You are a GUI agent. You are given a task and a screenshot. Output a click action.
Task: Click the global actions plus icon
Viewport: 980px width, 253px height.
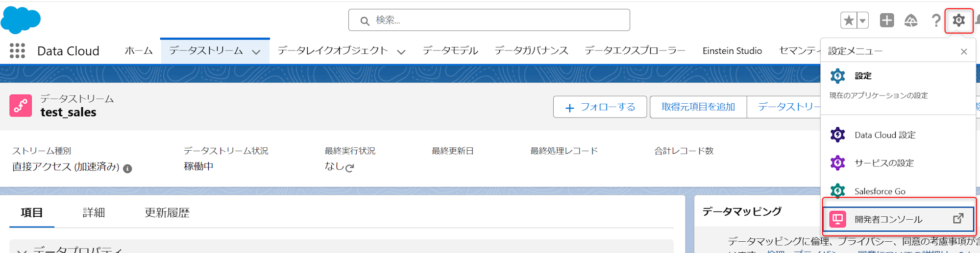887,21
